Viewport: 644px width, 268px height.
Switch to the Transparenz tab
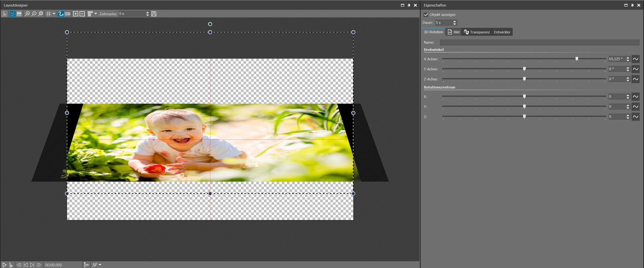pos(477,32)
